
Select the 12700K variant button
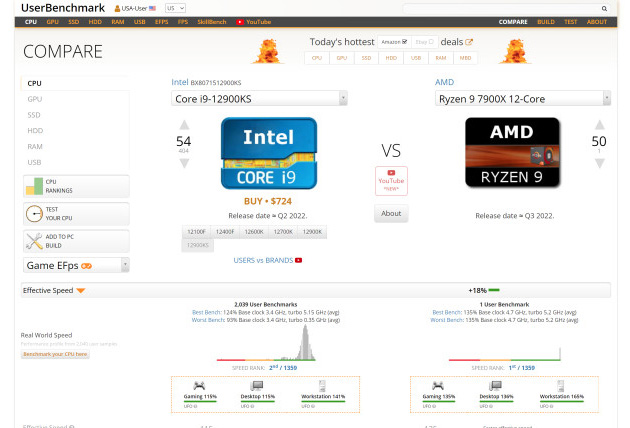(283, 232)
